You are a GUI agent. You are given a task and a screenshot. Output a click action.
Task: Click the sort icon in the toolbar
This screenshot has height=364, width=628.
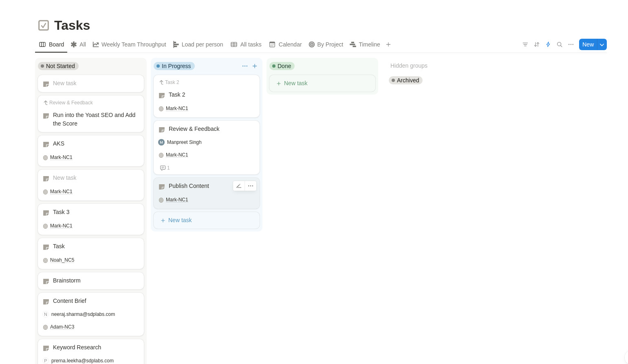click(536, 44)
